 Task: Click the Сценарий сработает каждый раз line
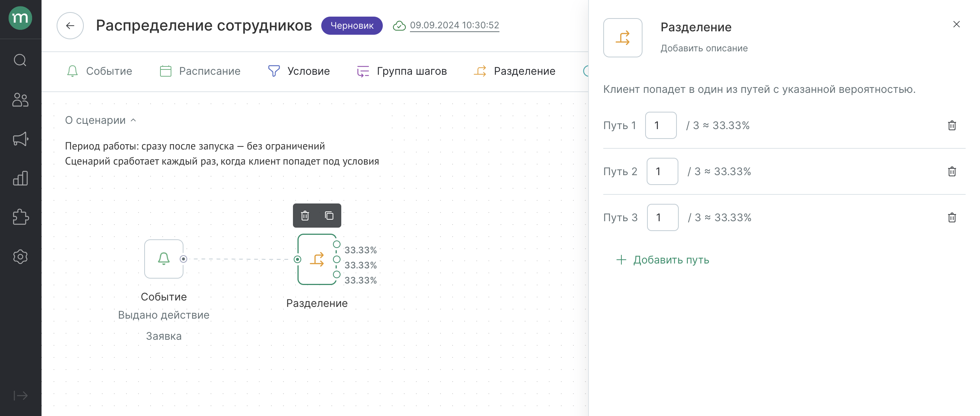coord(222,161)
